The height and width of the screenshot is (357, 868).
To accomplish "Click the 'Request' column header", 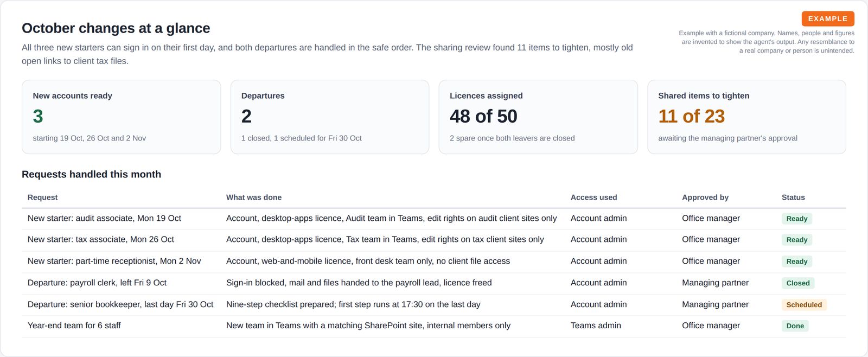I will (x=42, y=197).
